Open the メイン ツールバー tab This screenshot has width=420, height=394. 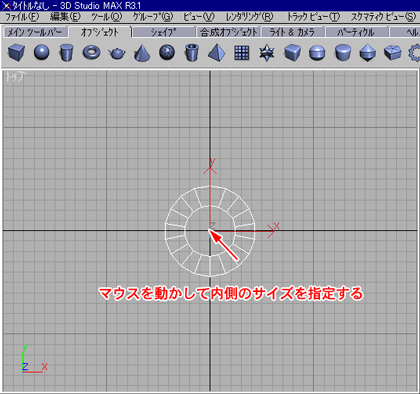click(x=35, y=32)
